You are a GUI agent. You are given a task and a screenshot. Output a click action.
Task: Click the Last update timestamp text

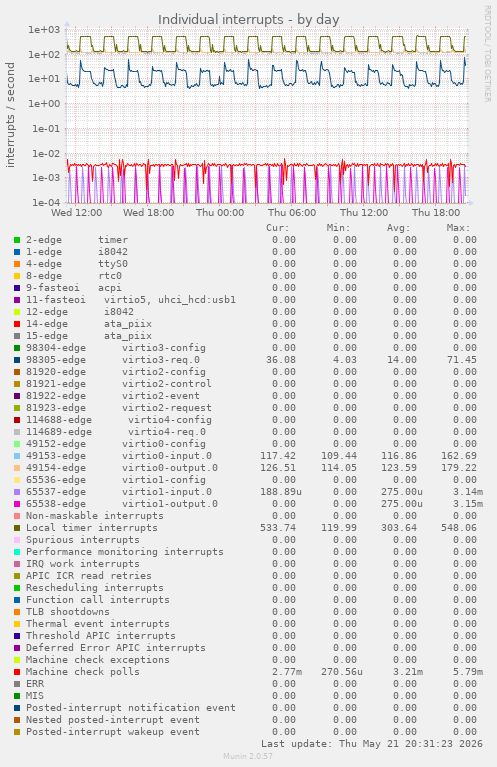click(372, 744)
